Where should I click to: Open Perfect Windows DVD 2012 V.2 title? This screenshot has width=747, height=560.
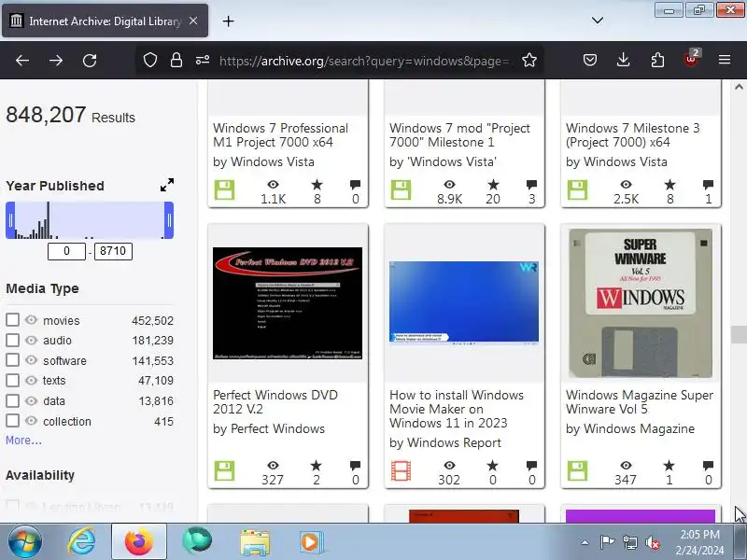[275, 402]
